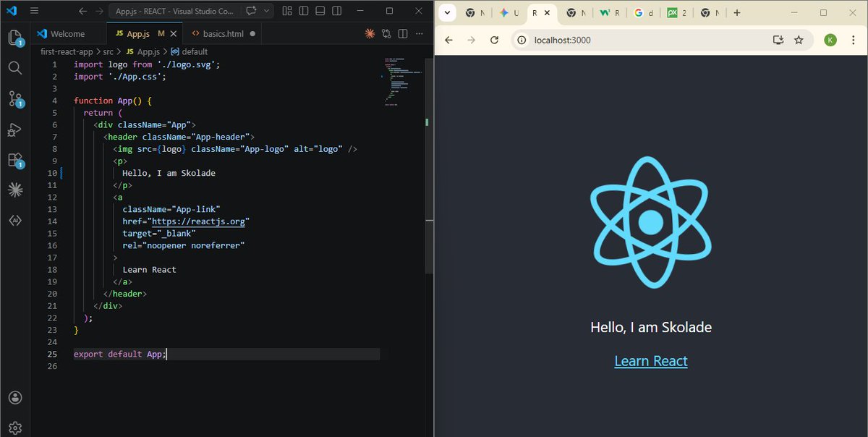View site information icon beside localhost:3000
This screenshot has height=437, width=868.
tap(522, 40)
